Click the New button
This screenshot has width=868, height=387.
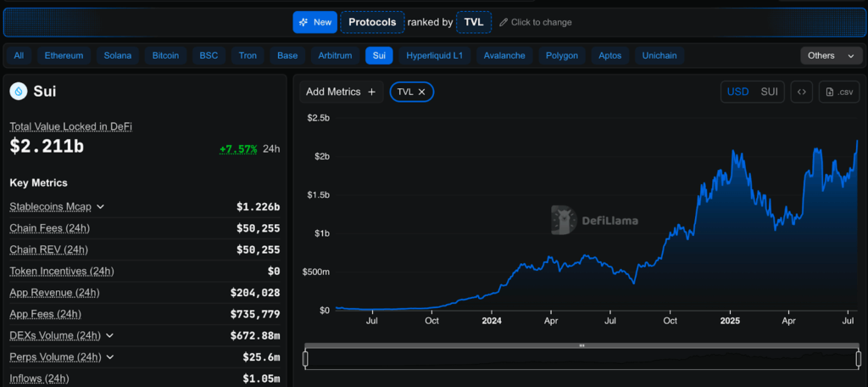(315, 22)
